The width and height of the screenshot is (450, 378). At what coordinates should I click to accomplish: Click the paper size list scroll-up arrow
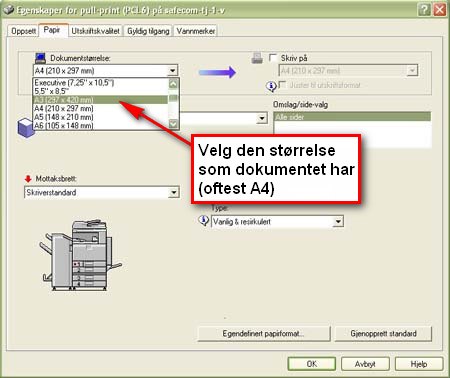pos(173,83)
